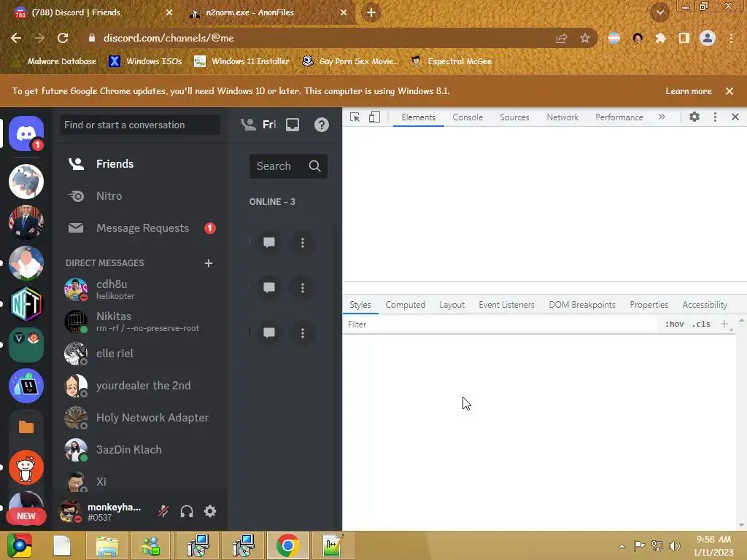Viewport: 747px width, 560px height.
Task: Switch to the Performance tab
Action: coord(619,117)
